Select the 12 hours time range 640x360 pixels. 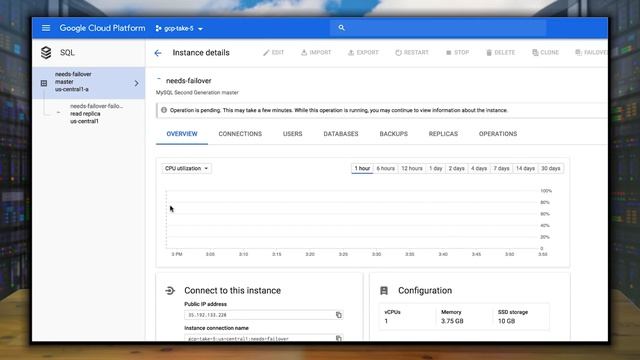pos(411,169)
